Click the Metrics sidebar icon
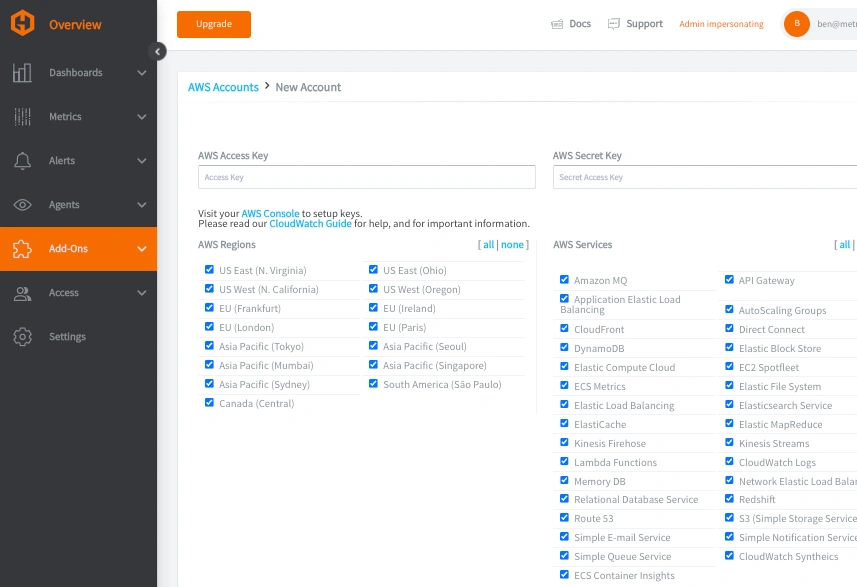Viewport: 857px width, 587px height. pyautogui.click(x=22, y=116)
